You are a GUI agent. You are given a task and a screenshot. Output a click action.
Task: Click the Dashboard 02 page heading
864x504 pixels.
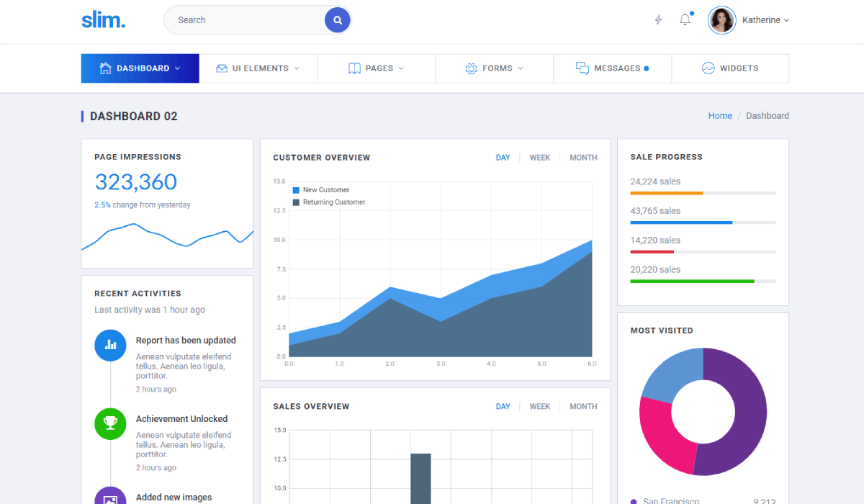[x=133, y=116]
